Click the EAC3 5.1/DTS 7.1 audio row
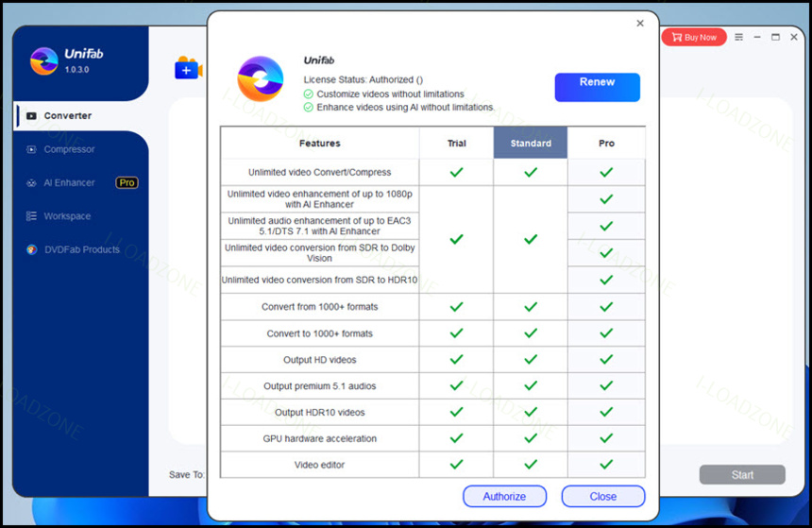 click(319, 226)
